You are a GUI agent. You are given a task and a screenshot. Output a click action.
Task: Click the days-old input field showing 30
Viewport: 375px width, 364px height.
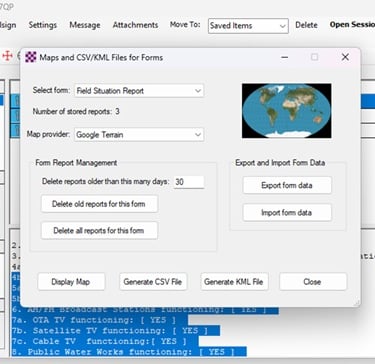click(189, 182)
